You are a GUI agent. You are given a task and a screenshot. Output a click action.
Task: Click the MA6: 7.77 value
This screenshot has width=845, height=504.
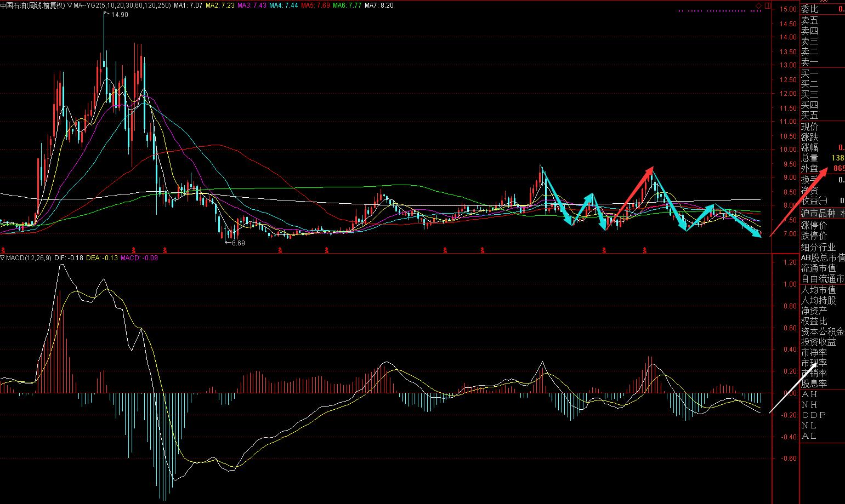[347, 5]
